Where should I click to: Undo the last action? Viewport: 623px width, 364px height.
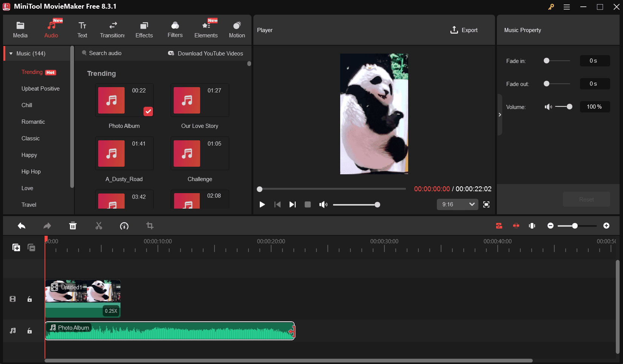(22, 226)
